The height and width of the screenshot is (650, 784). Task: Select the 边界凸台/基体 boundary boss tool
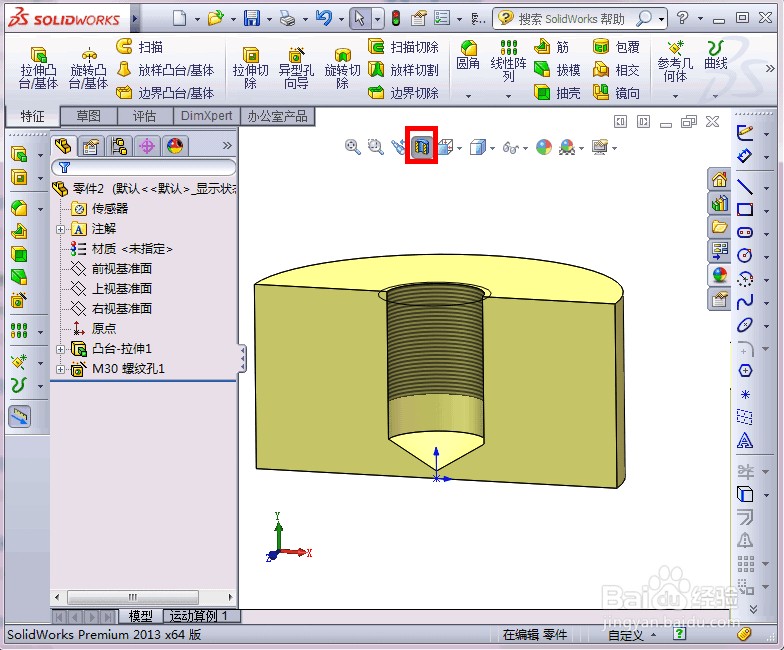click(x=165, y=92)
